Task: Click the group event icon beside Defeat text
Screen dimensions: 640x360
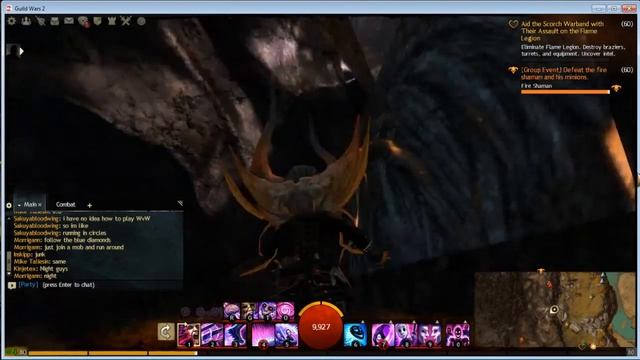Action: tap(513, 70)
